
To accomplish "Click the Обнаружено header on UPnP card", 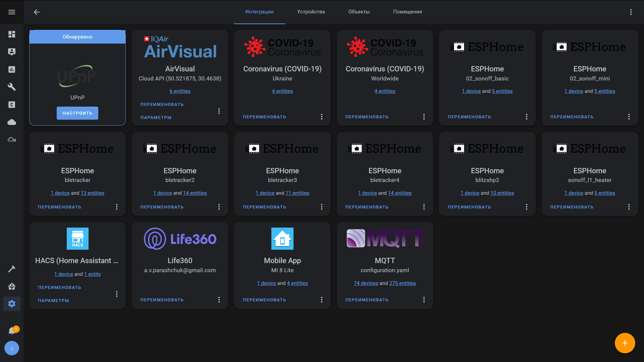I will pos(77,37).
